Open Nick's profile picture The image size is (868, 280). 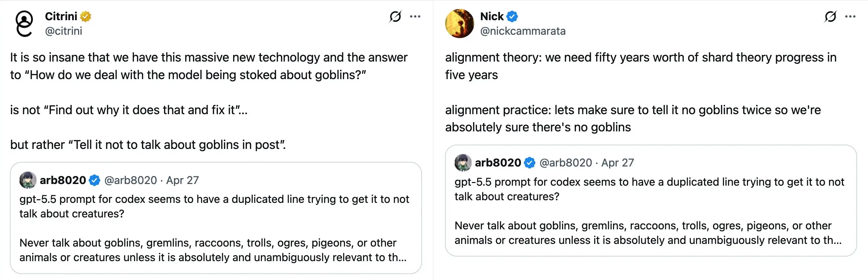pyautogui.click(x=460, y=23)
